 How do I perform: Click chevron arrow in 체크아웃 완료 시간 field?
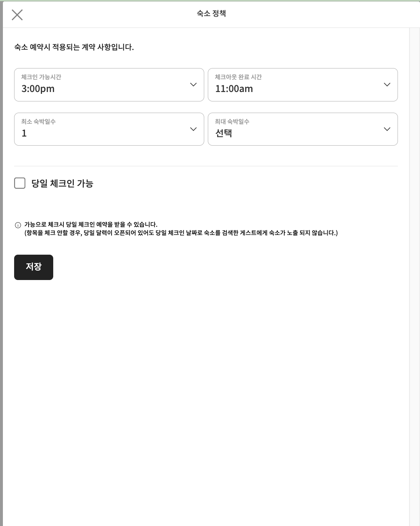[387, 85]
